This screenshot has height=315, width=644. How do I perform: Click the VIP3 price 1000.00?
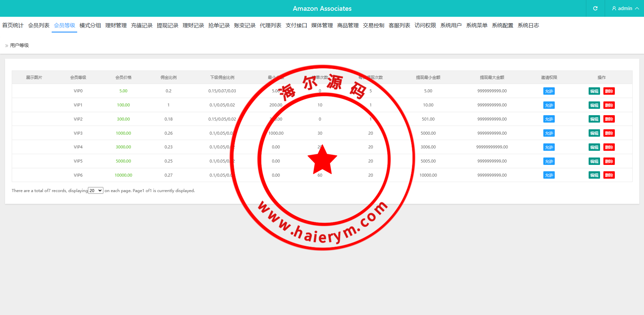click(x=123, y=133)
